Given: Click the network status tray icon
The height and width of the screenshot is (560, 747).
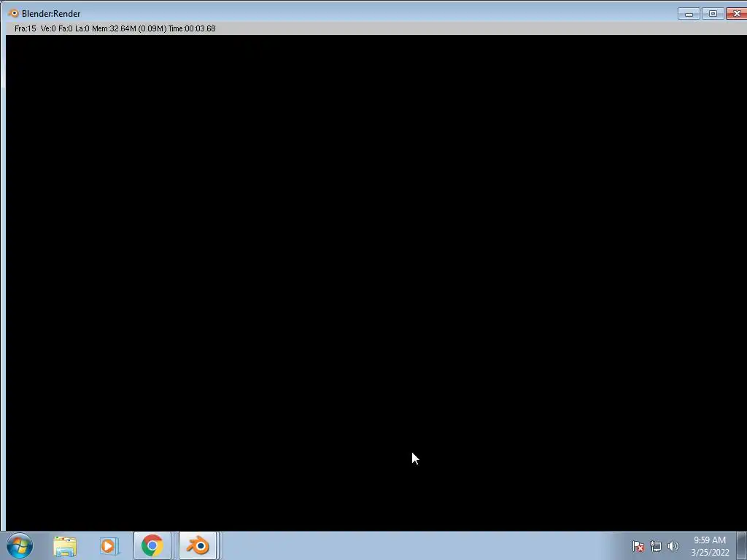Looking at the screenshot, I should [656, 547].
